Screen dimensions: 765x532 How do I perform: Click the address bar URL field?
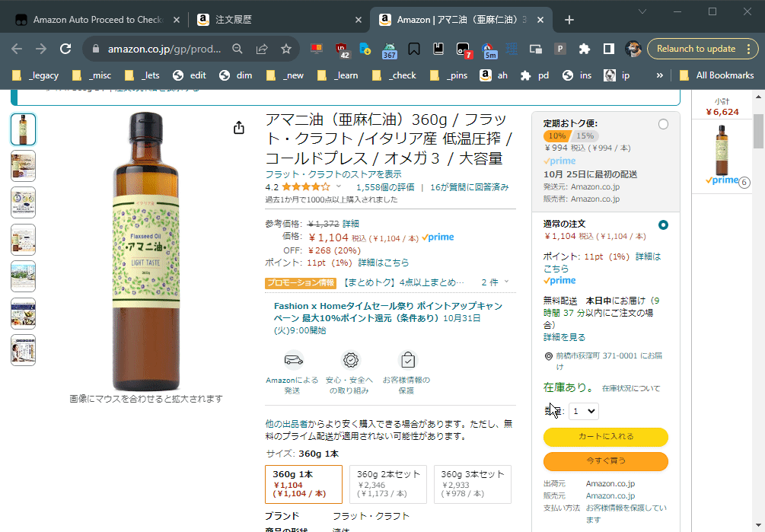164,49
